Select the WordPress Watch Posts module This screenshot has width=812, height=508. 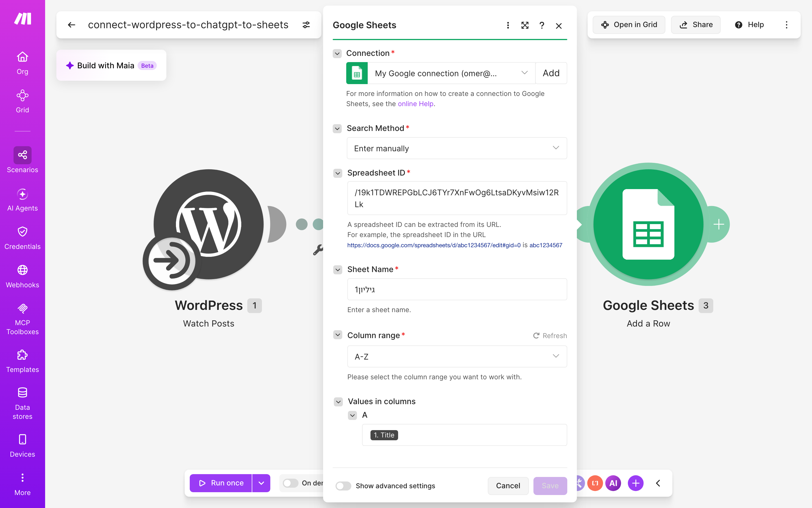pos(208,224)
